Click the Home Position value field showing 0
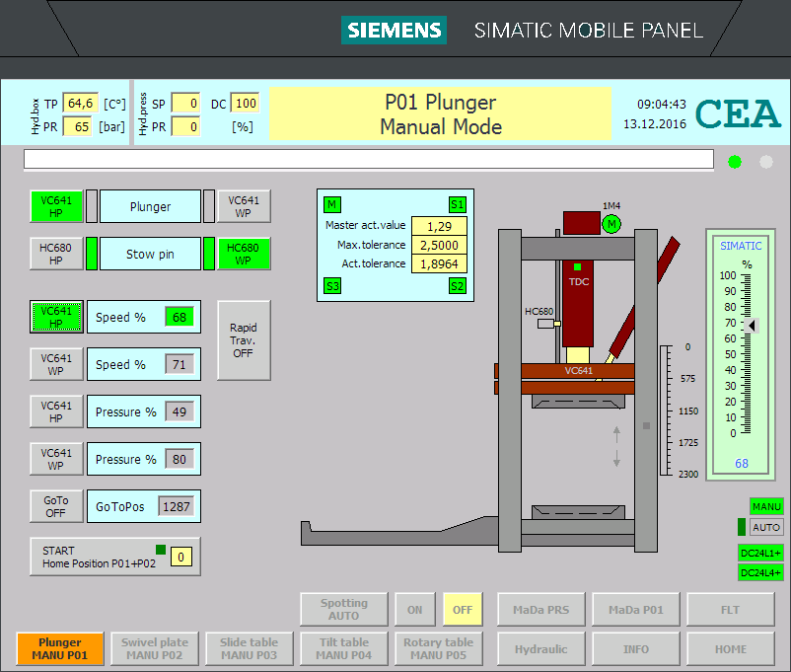The image size is (791, 672). coord(181,557)
